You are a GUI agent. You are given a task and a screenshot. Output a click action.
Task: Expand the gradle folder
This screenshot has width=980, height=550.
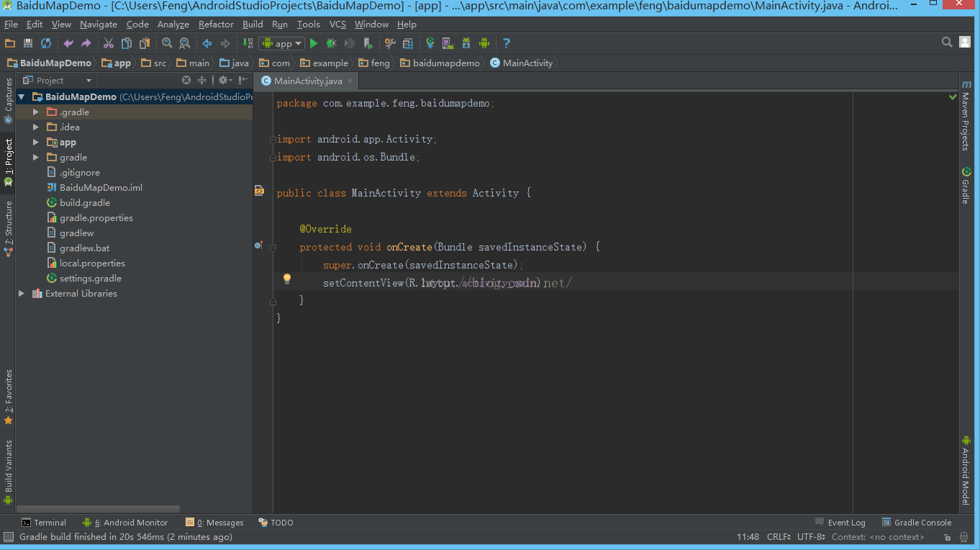35,158
